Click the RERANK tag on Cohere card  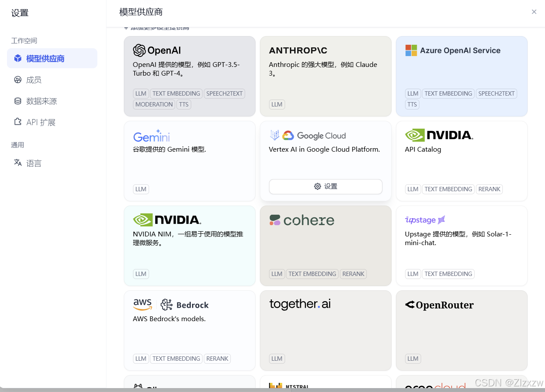pyautogui.click(x=353, y=274)
